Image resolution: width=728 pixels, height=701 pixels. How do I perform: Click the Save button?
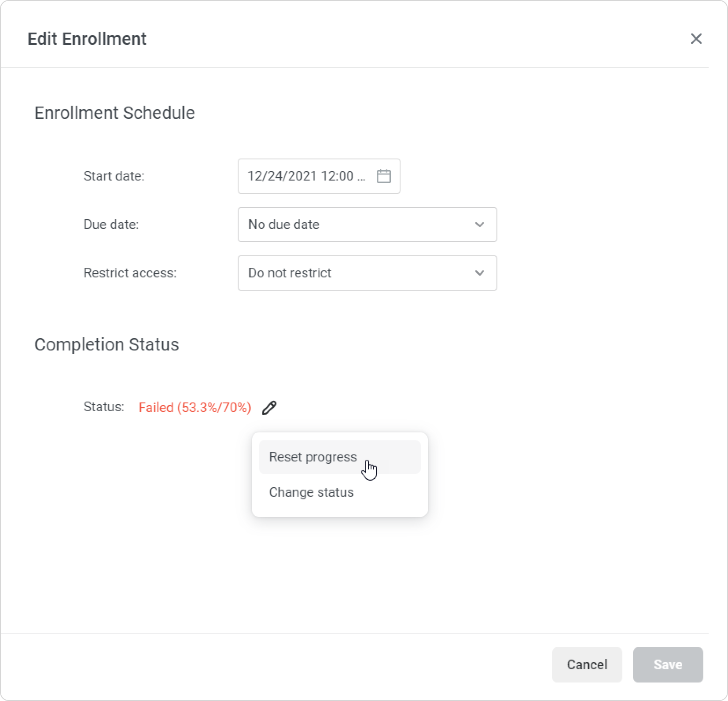668,664
